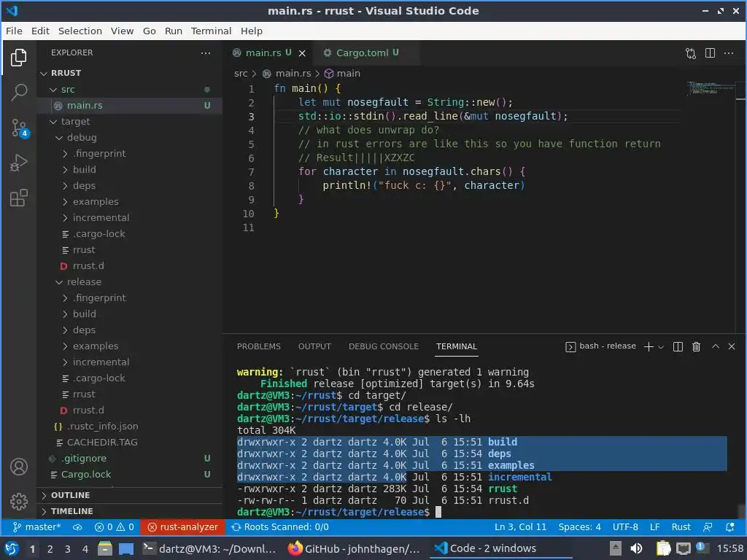Open the Terminal menu
Screen dimensions: 747x560
[211, 31]
